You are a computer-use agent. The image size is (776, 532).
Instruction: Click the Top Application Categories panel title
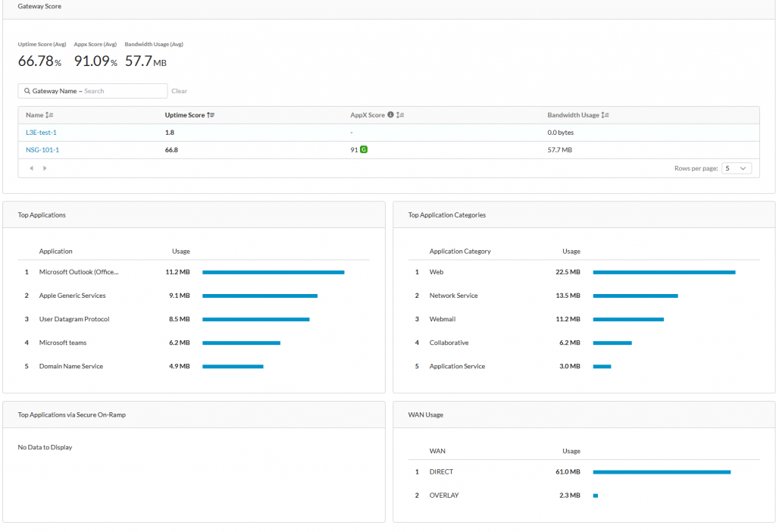447,215
